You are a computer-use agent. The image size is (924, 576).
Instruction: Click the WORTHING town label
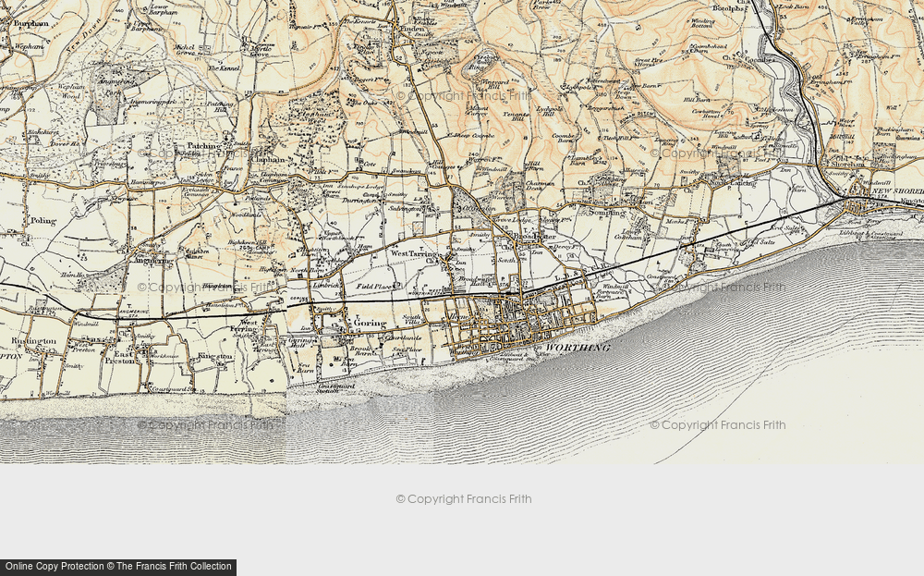[x=577, y=348]
